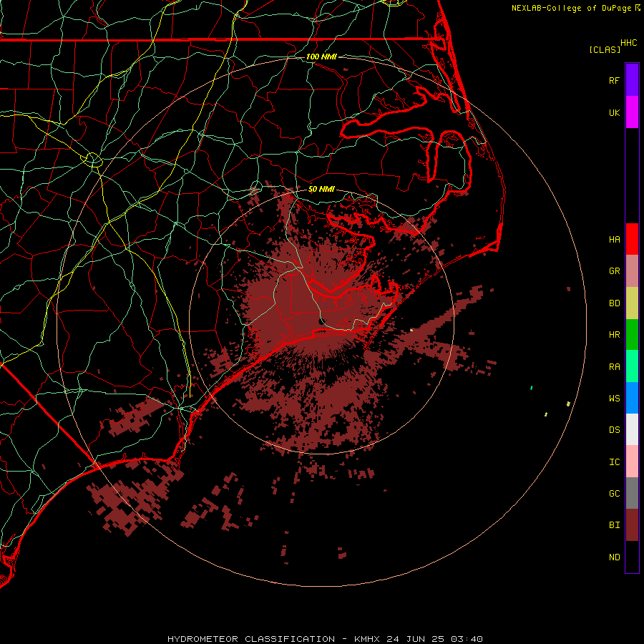Click the HR legend label
This screenshot has height=644, width=644.
(614, 335)
